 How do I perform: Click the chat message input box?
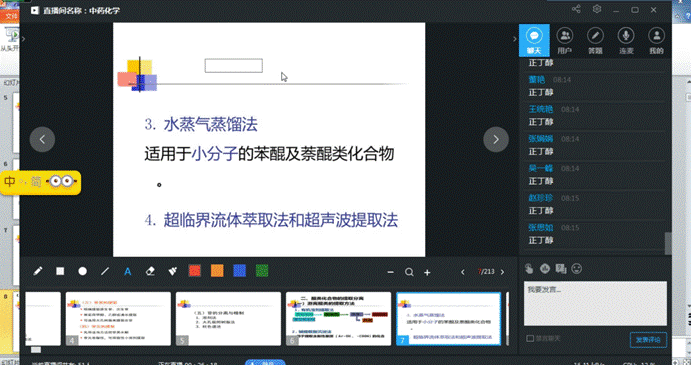tap(595, 303)
